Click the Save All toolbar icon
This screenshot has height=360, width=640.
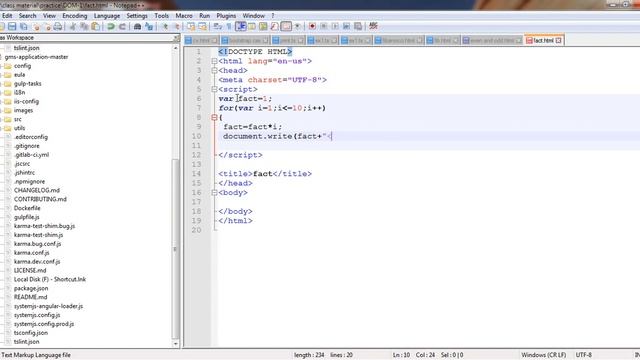pos(24,27)
